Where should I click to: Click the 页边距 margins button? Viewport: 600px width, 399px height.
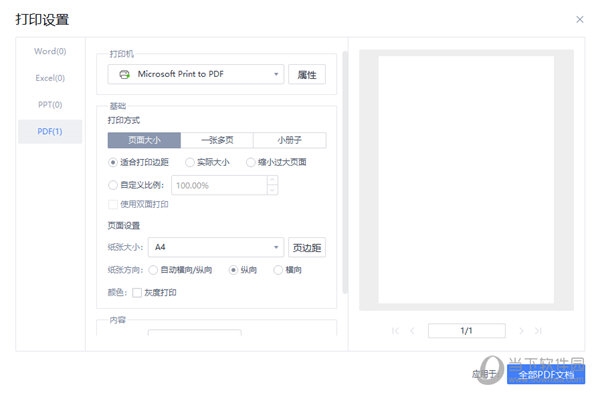pos(307,247)
